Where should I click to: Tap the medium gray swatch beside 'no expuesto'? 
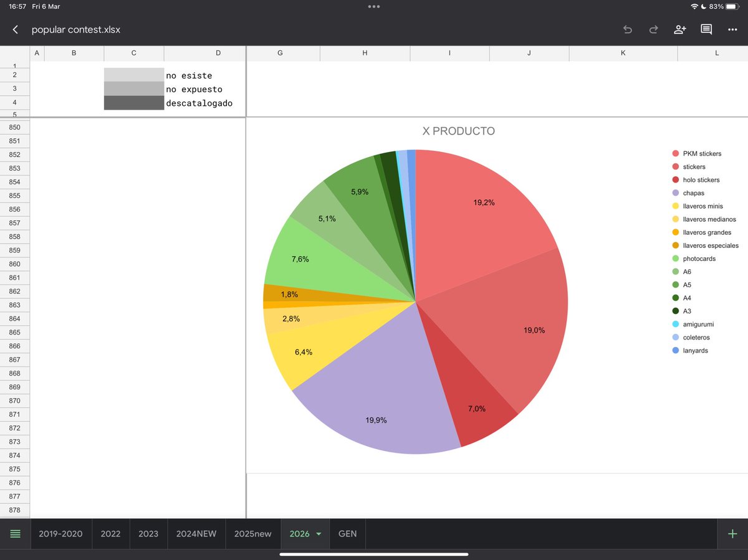click(134, 89)
